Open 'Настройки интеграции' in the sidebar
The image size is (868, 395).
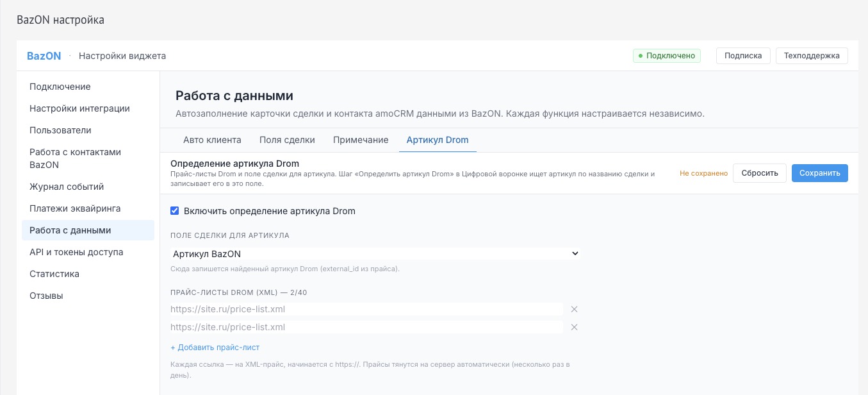88,108
